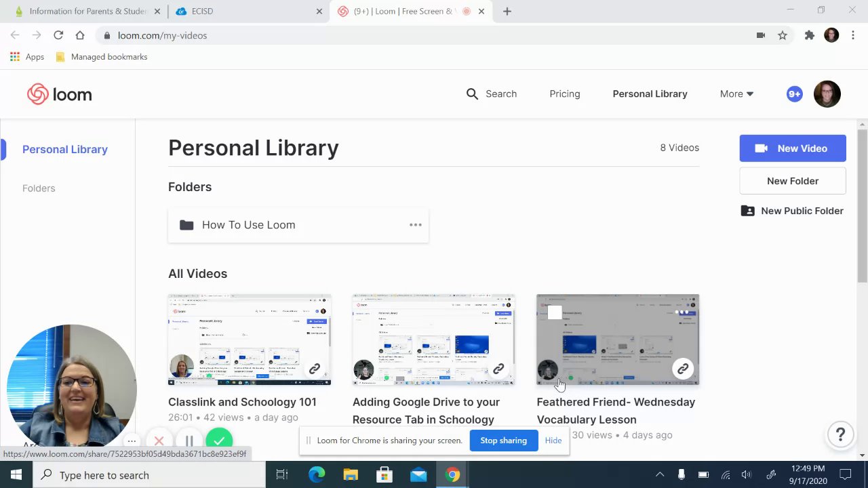
Task: Click the camera icon in the address bar
Action: tap(761, 35)
